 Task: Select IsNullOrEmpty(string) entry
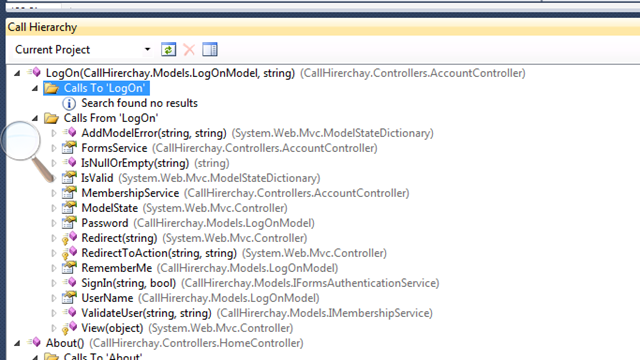155,163
